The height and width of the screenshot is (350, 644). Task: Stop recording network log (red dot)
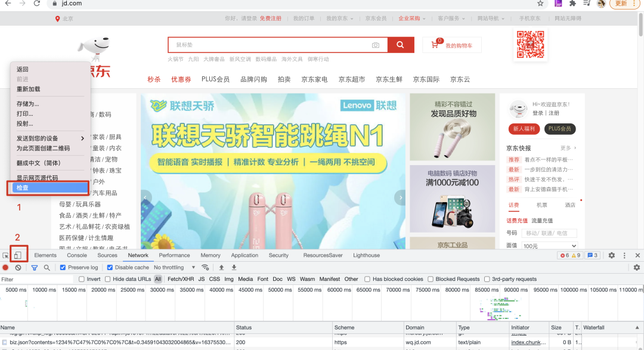[x=5, y=268]
